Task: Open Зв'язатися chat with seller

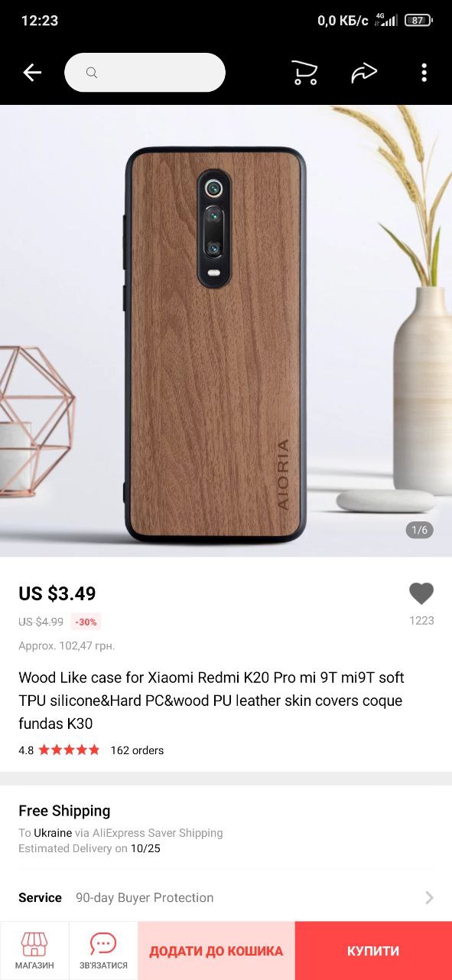Action: [x=103, y=950]
